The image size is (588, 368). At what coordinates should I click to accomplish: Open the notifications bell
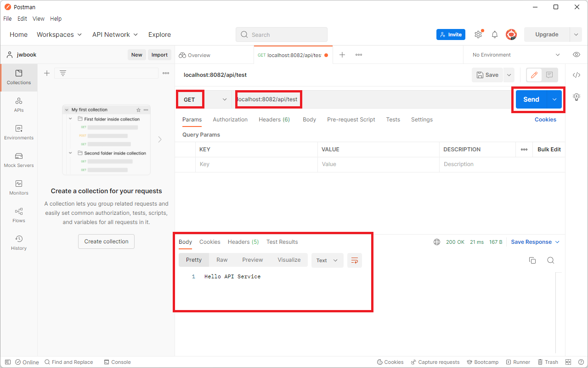pyautogui.click(x=495, y=34)
